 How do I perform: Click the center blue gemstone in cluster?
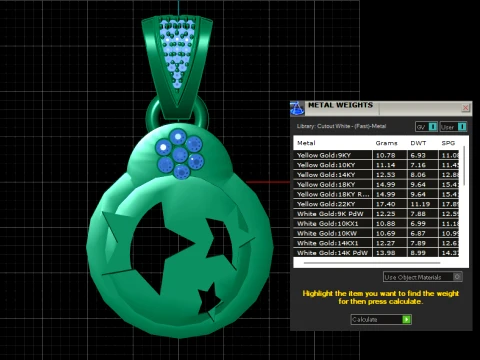click(180, 154)
